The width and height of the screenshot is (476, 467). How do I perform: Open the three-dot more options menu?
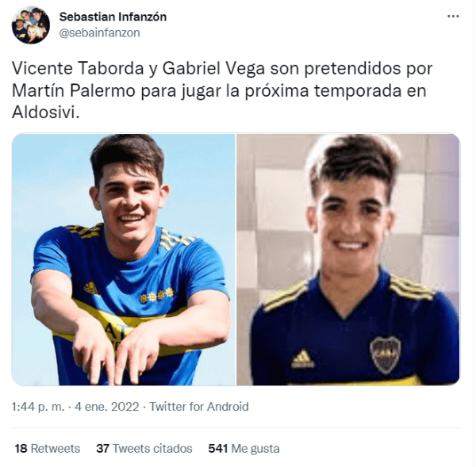tap(453, 17)
